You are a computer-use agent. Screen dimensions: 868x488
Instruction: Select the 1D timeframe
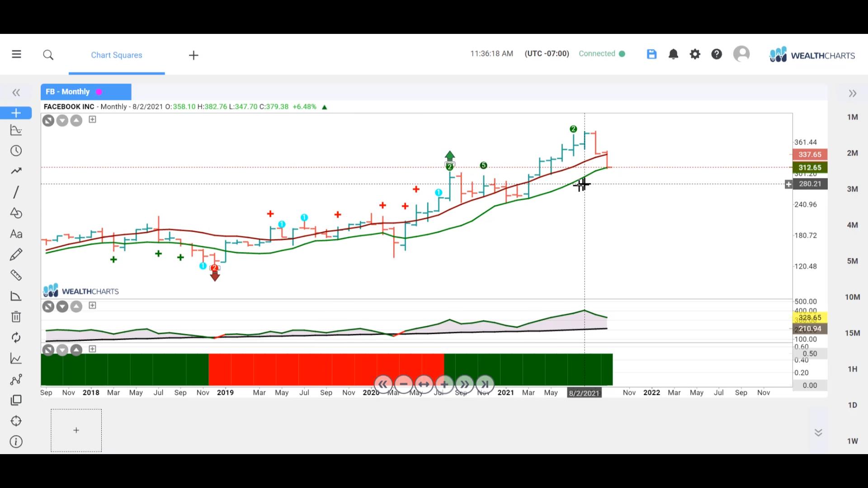pos(852,405)
